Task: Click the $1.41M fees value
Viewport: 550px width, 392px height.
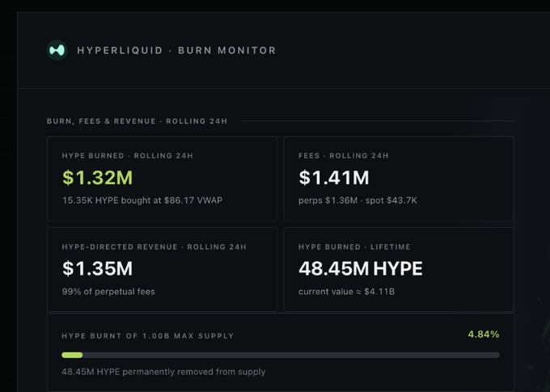Action: coord(334,178)
